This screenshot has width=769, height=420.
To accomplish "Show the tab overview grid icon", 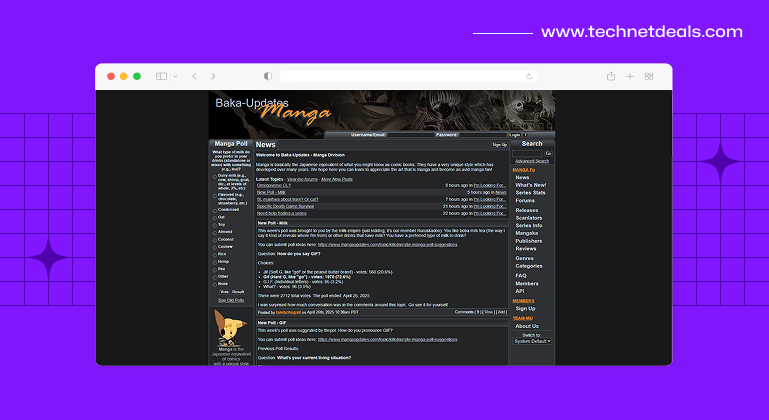I will pos(649,76).
